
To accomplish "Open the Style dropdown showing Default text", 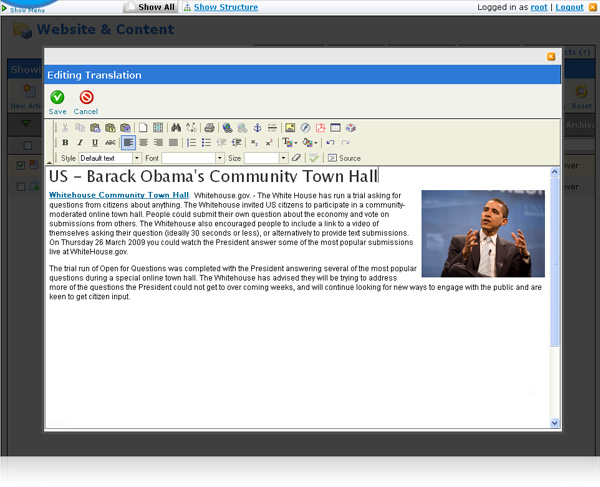I will (x=110, y=158).
